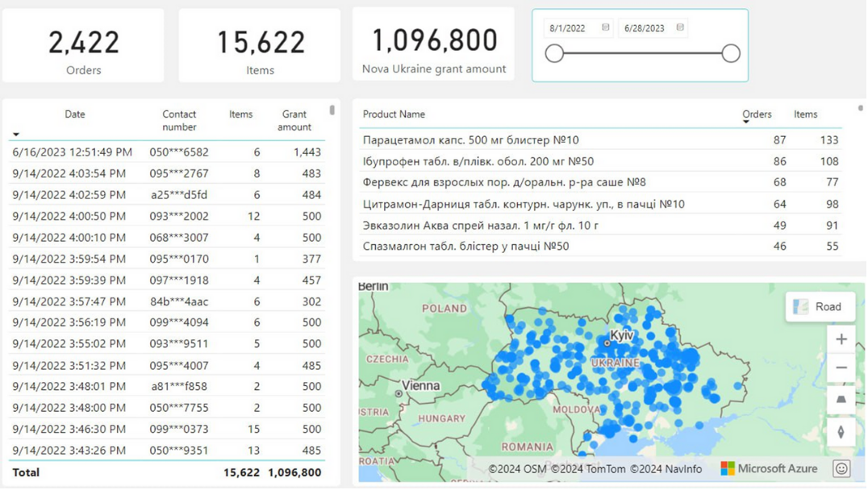Select contact 097***1918
Image resolution: width=868 pixels, height=490 pixels.
(179, 280)
